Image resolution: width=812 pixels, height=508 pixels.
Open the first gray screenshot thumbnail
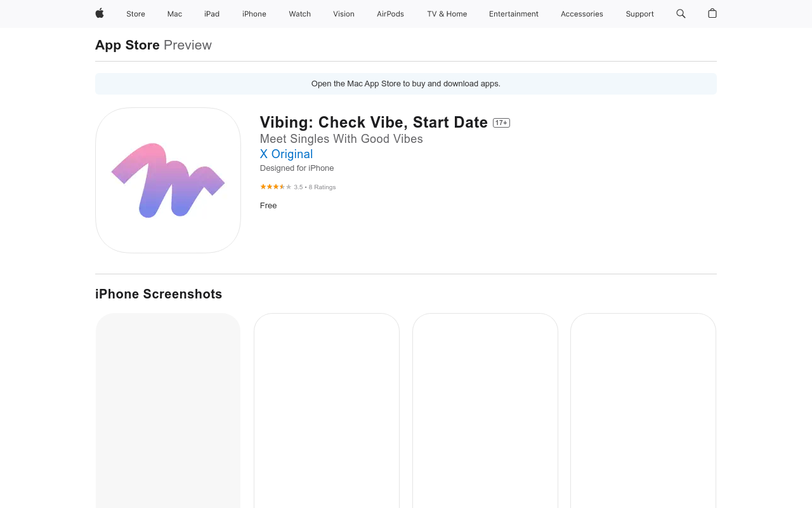point(168,410)
